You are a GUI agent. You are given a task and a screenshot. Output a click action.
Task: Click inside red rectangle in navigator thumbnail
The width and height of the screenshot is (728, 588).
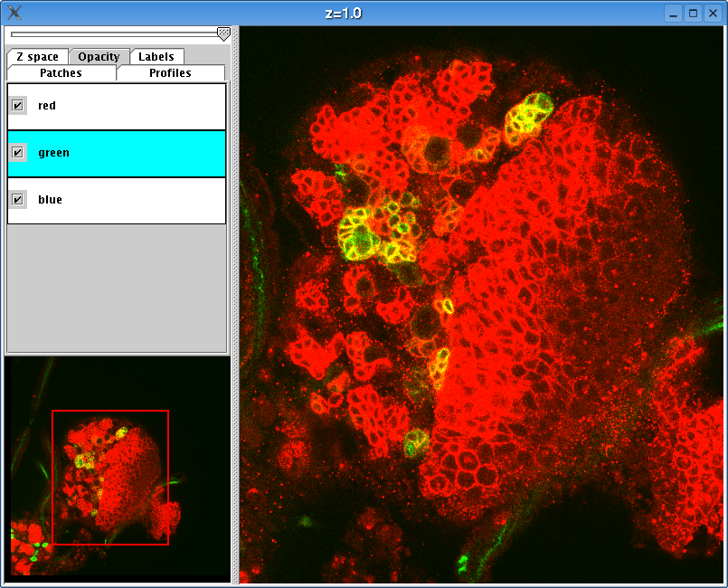tap(109, 478)
